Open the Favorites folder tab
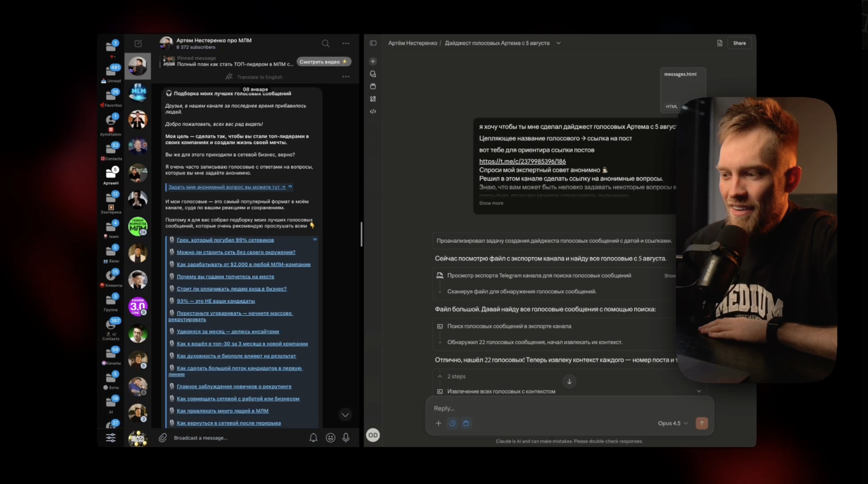Viewport: 868px width, 484px height. 111,98
